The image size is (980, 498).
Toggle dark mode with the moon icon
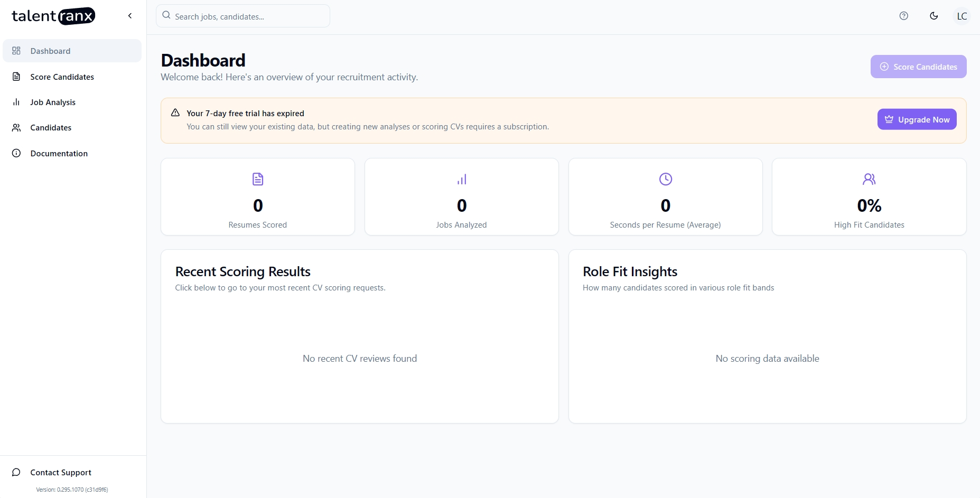pyautogui.click(x=934, y=16)
